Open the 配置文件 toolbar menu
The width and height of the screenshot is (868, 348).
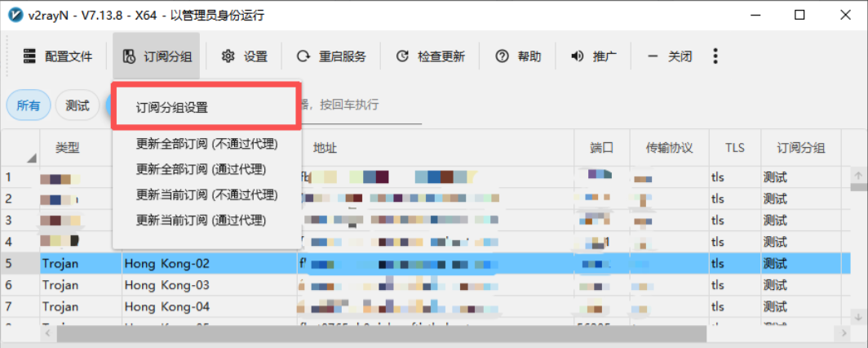coord(57,56)
